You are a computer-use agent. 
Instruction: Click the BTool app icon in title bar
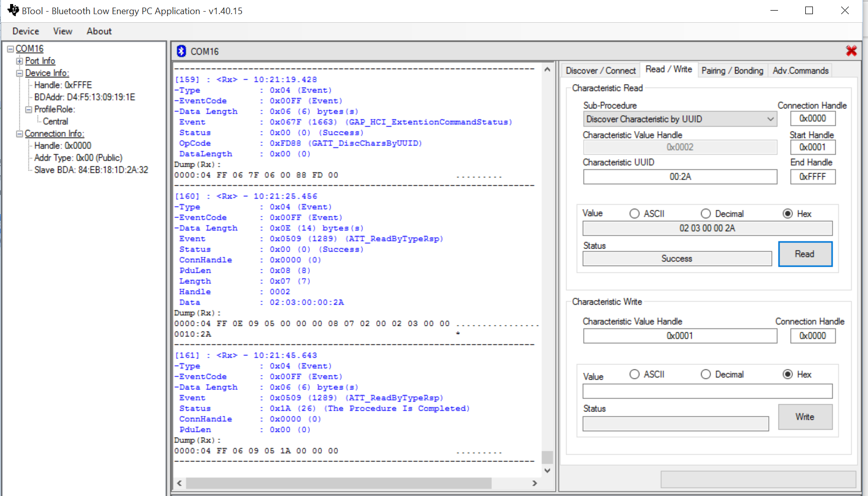tap(13, 10)
